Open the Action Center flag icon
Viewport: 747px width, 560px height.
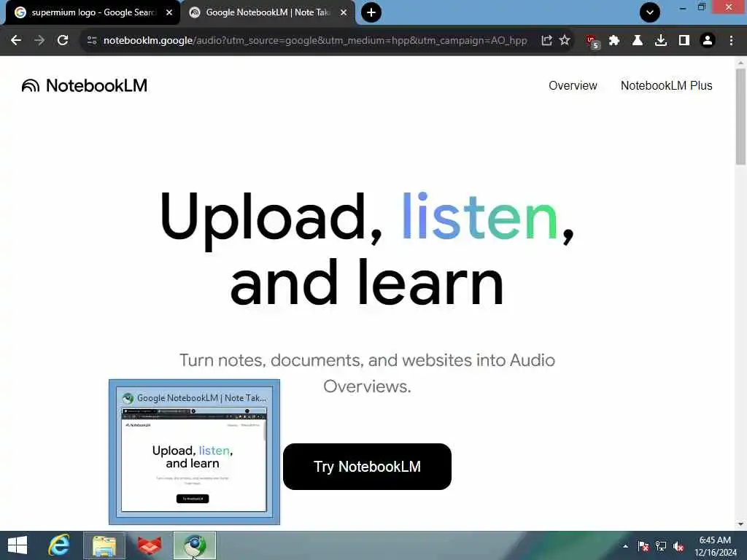pos(643,546)
